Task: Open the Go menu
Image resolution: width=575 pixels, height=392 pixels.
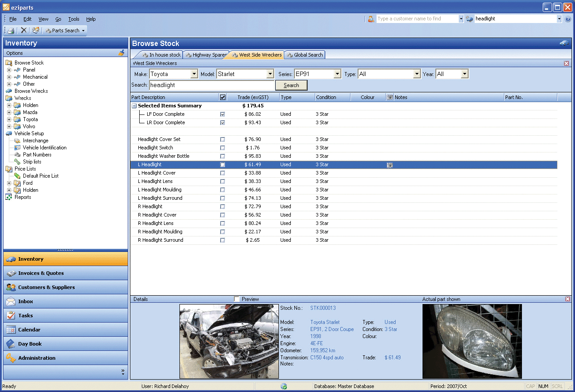Action: (58, 19)
